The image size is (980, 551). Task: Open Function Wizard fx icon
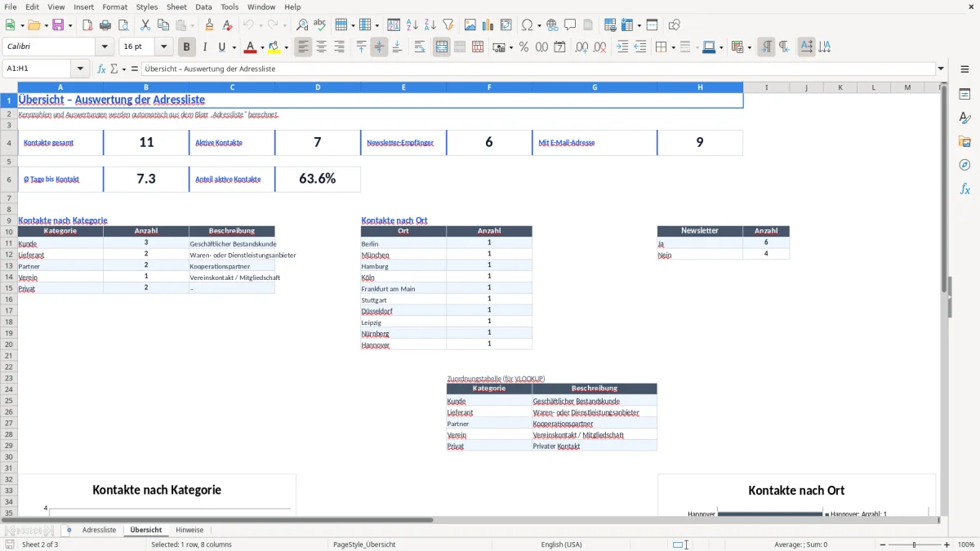(101, 69)
